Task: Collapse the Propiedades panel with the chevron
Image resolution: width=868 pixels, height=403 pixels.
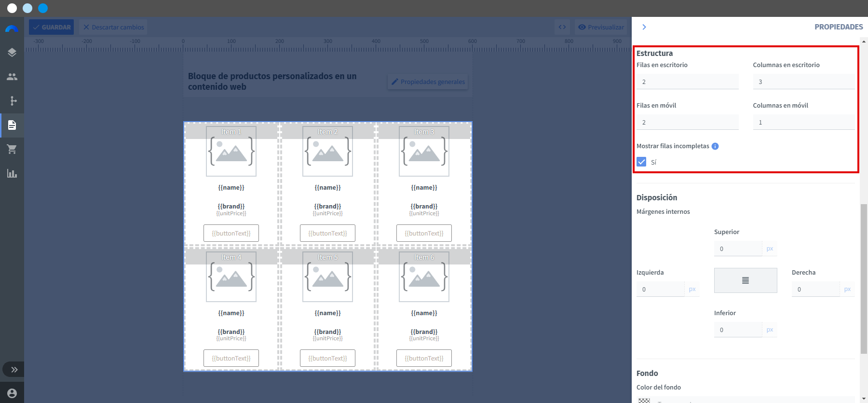Action: pos(644,27)
